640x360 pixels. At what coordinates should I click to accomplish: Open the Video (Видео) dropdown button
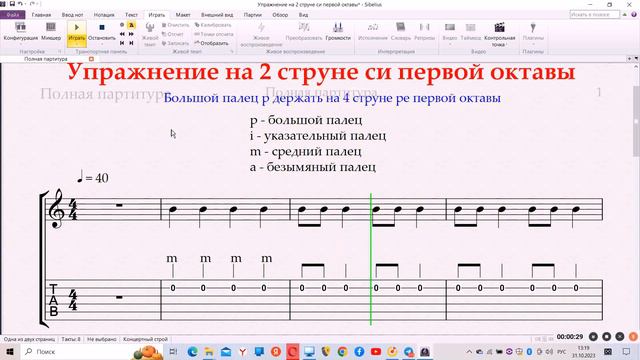(x=450, y=33)
